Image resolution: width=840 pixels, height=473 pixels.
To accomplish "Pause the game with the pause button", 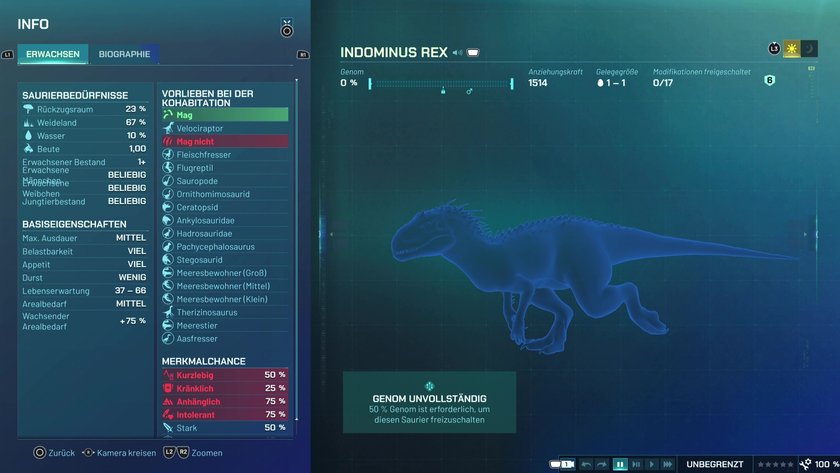I will 620,464.
